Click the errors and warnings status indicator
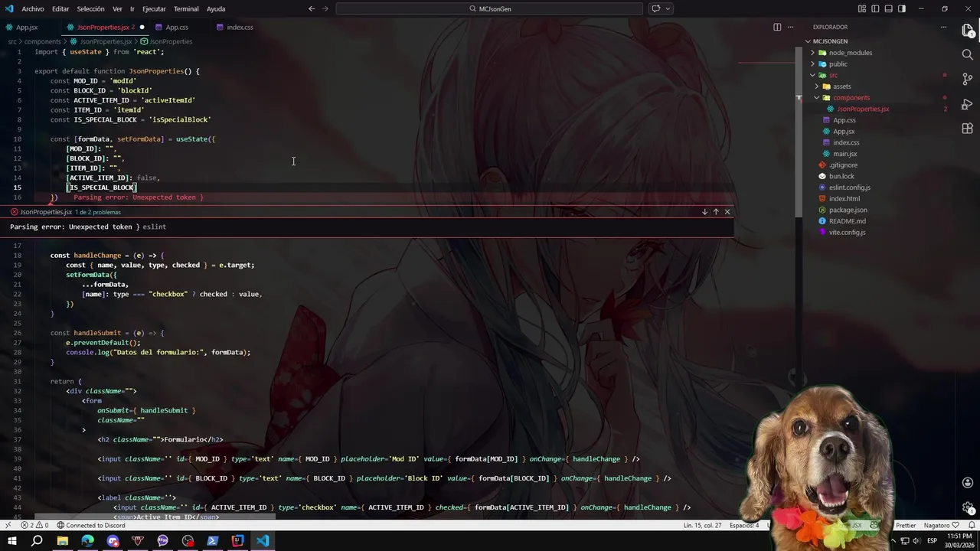Image resolution: width=980 pixels, height=551 pixels. (x=34, y=526)
